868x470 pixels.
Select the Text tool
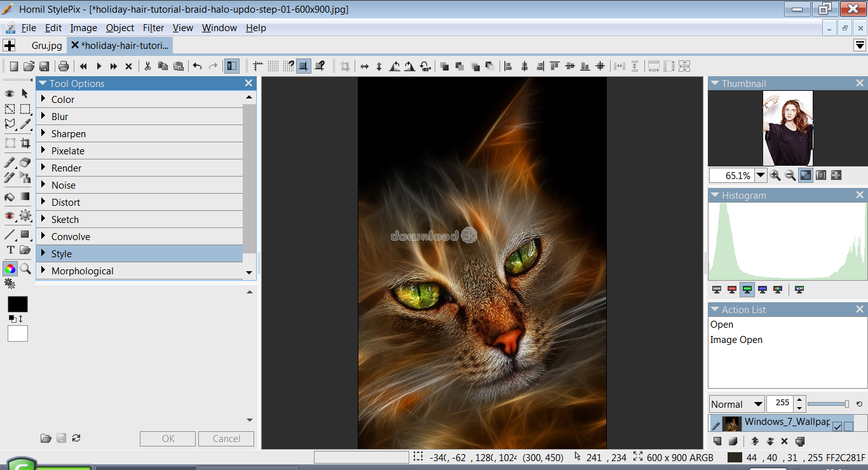[x=10, y=250]
